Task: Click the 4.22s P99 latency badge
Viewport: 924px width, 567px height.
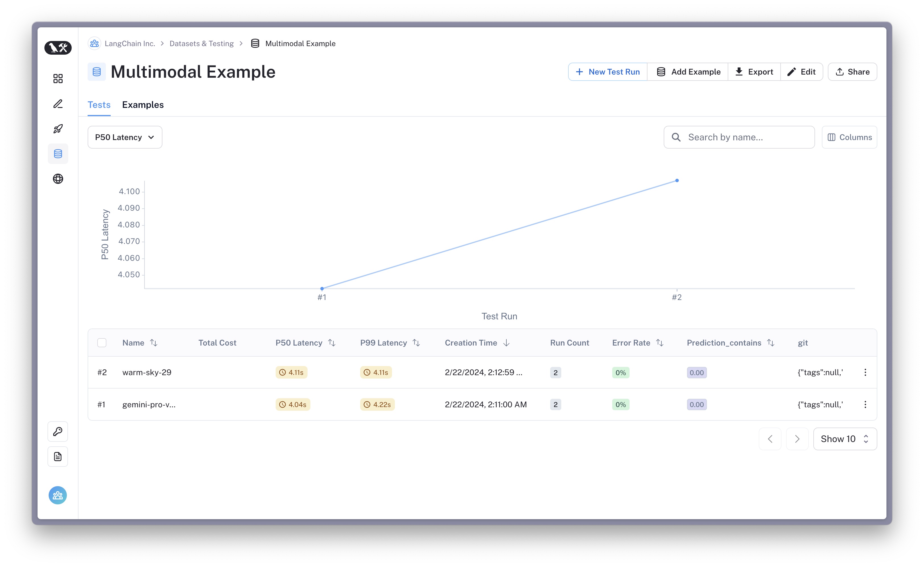Action: 377,404
